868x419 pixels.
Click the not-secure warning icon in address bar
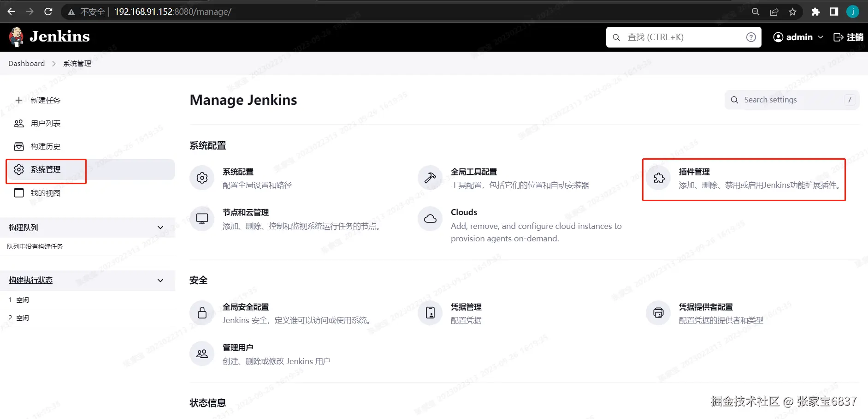(71, 12)
